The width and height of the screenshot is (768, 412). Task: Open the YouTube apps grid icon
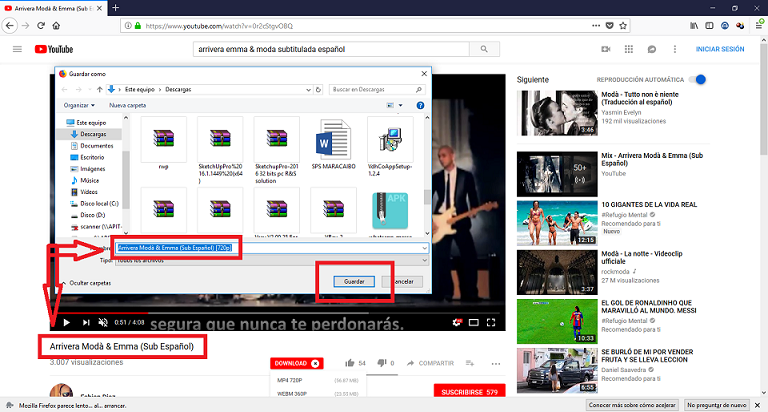point(629,49)
